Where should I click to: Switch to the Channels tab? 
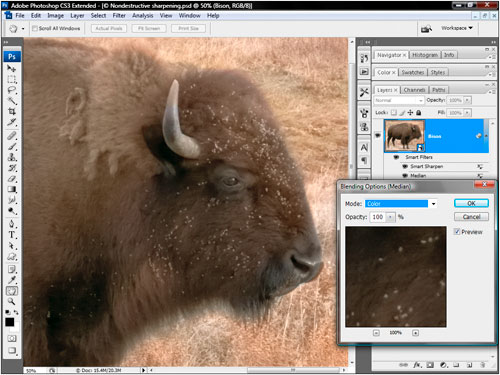414,90
